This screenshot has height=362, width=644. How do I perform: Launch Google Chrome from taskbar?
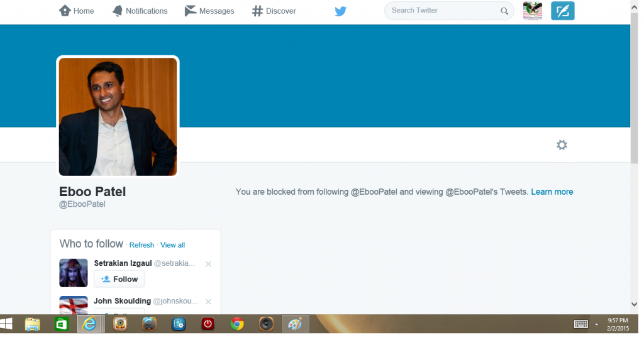pyautogui.click(x=237, y=324)
